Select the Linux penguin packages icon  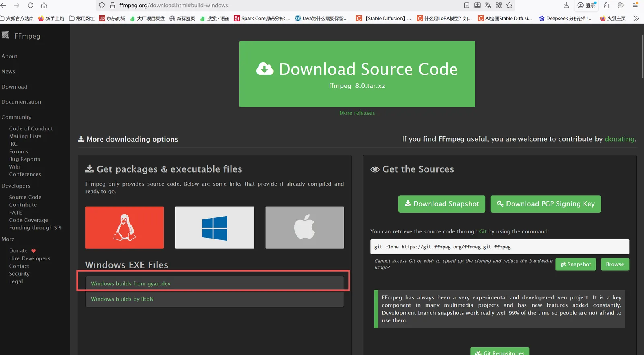(124, 228)
